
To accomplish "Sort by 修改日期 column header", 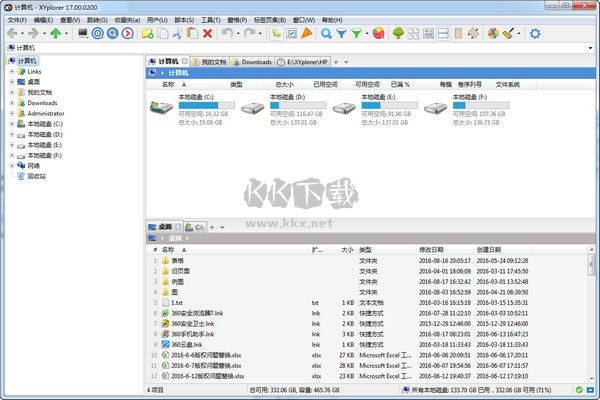I will (431, 250).
